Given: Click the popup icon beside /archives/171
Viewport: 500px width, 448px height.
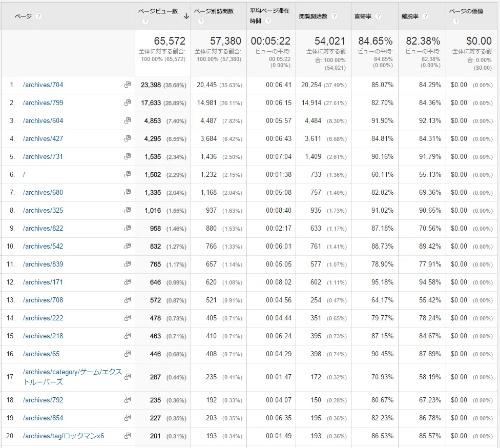Looking at the screenshot, I should pos(128,282).
